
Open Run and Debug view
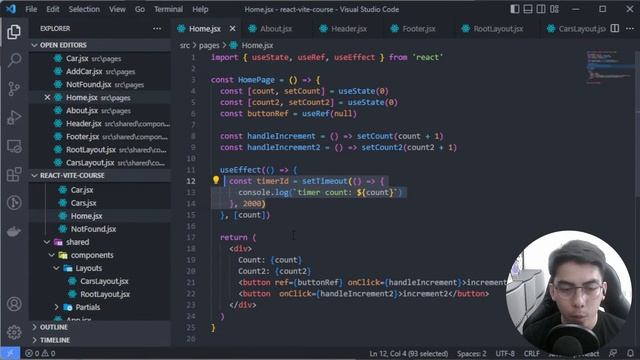[x=14, y=118]
